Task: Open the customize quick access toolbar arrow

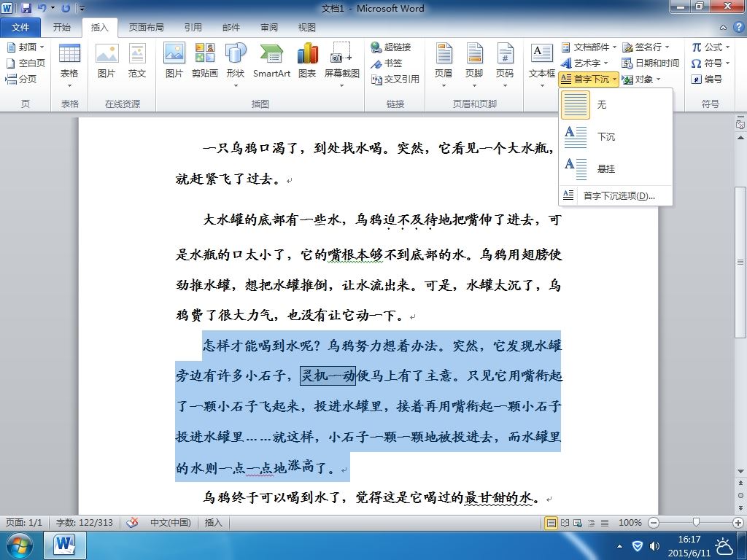Action: pyautogui.click(x=82, y=9)
